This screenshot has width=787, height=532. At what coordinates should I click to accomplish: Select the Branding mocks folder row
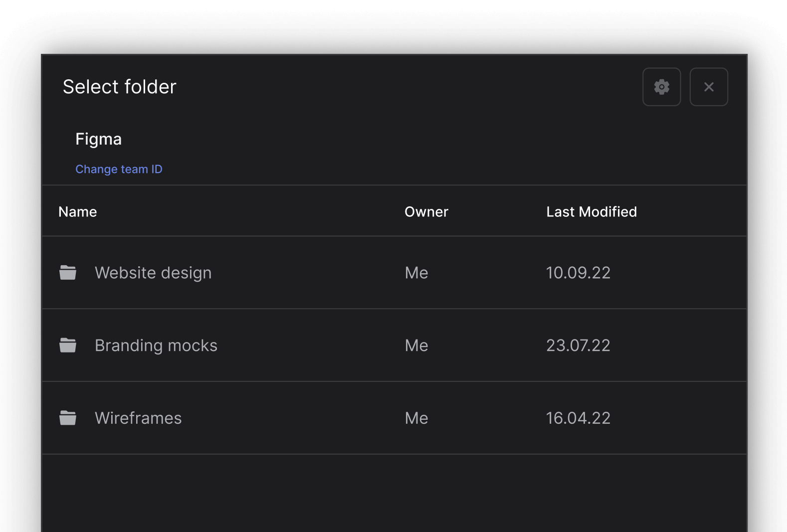[156, 345]
